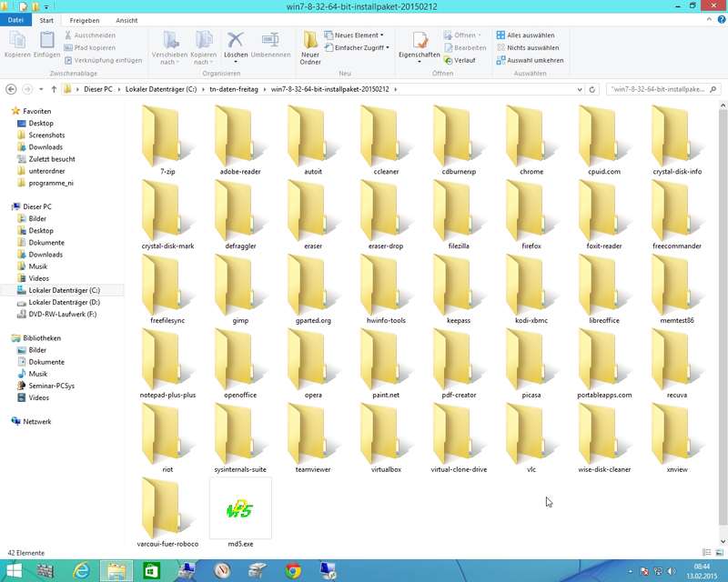Click Pfad kopieren in the ribbon

[x=90, y=48]
